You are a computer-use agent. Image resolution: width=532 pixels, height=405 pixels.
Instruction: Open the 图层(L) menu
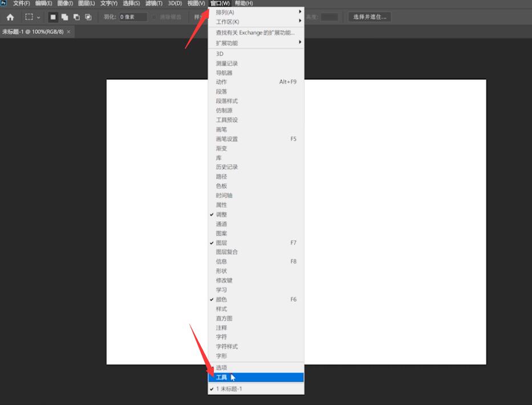click(x=87, y=3)
